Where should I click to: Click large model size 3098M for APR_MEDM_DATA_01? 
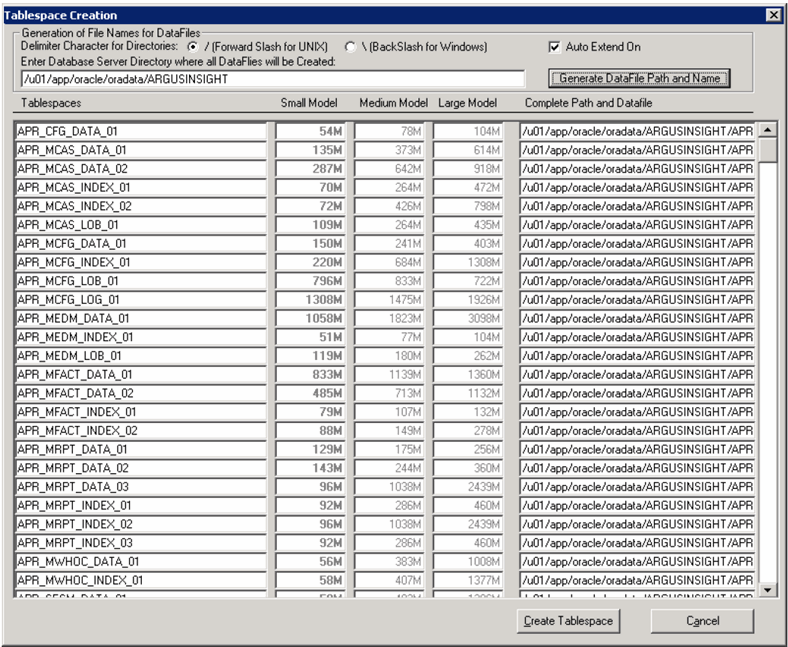[x=468, y=318]
